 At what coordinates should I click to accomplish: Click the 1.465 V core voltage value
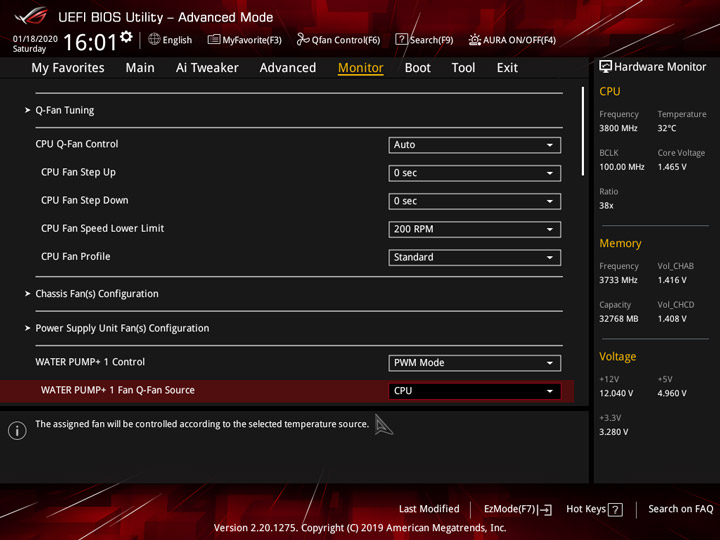[x=672, y=167]
